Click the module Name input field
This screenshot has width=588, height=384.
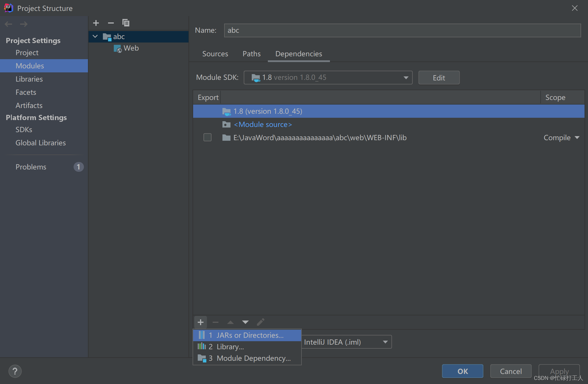pyautogui.click(x=402, y=30)
